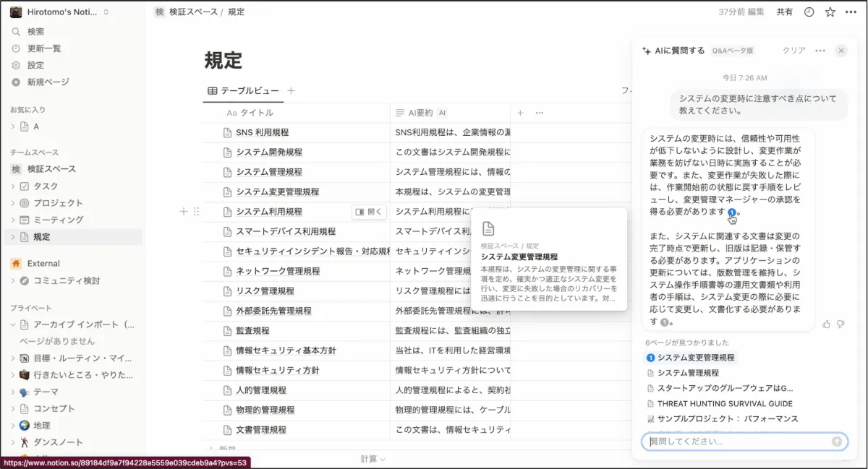Give thumbs down to AI answer
Screen dimensions: 868x469
840,324
